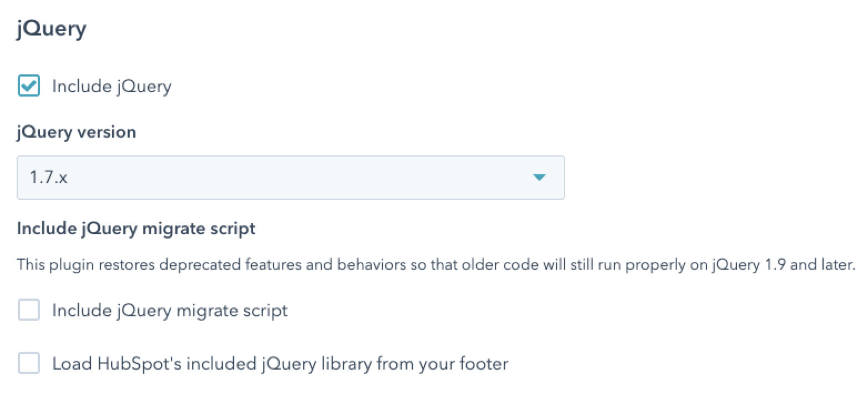Viewport: 868px width, 394px height.
Task: Select the migrate plugin description text
Action: pos(433,265)
